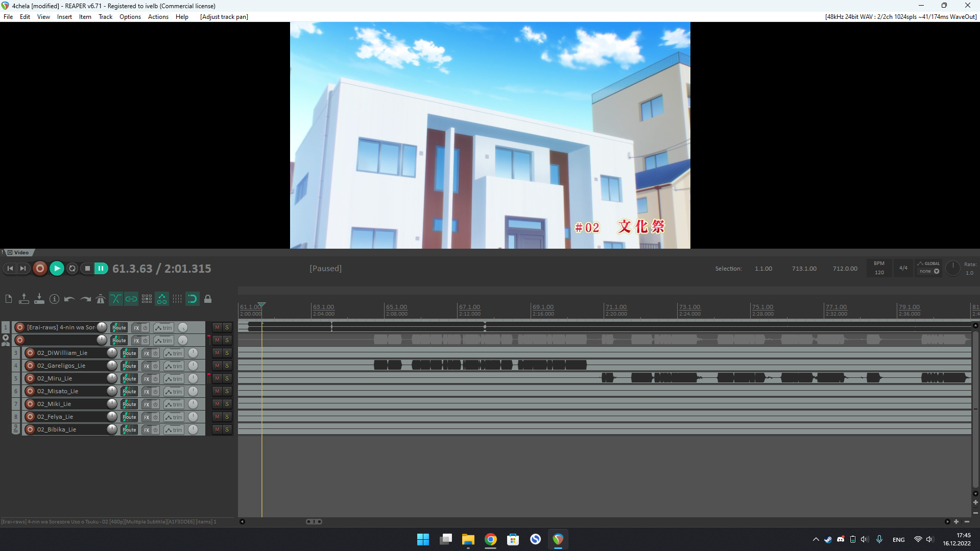Image resolution: width=980 pixels, height=551 pixels.
Task: Open the Insert menu
Action: coord(64,17)
